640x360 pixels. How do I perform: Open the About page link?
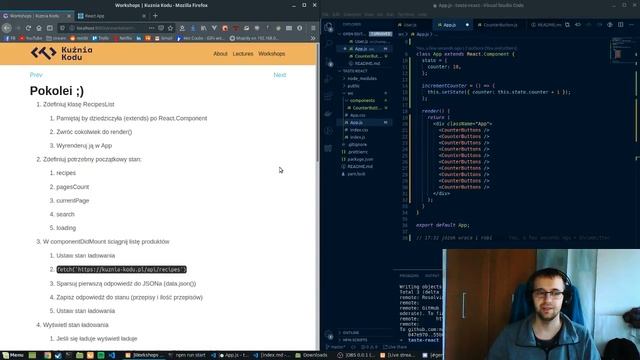tap(220, 53)
